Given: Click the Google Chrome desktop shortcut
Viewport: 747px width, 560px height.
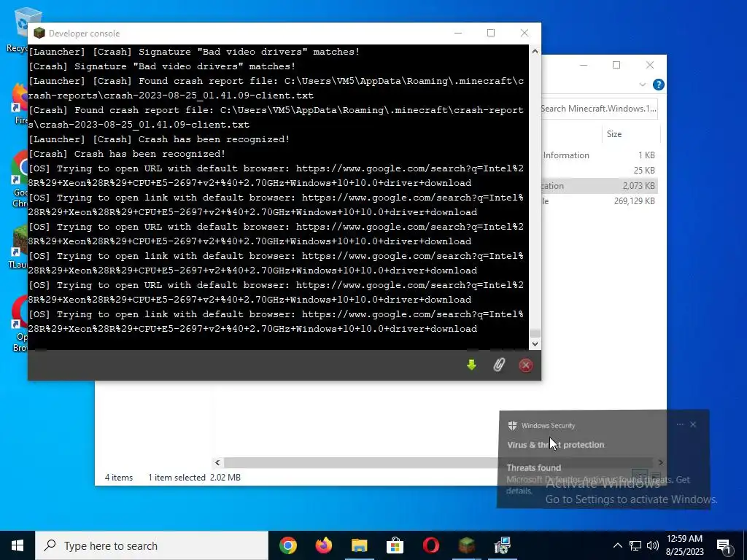Looking at the screenshot, I should tap(19, 179).
